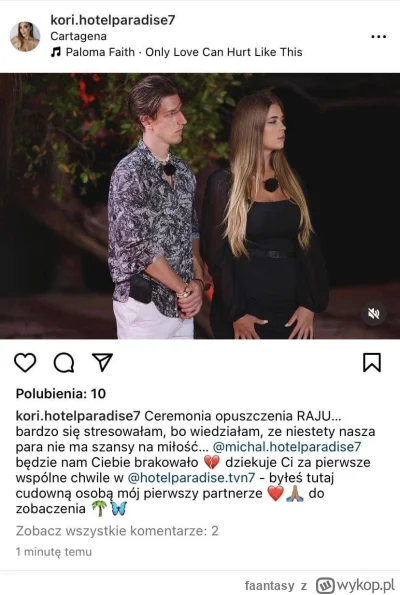This screenshot has height=595, width=400.
Task: Open Paloma Faith audio track
Action: click(184, 52)
